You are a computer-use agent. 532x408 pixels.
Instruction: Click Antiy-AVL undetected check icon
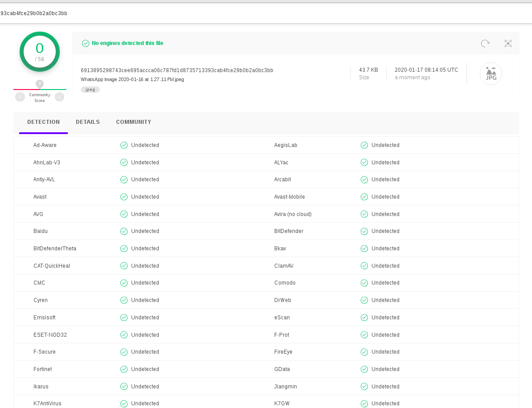(124, 180)
